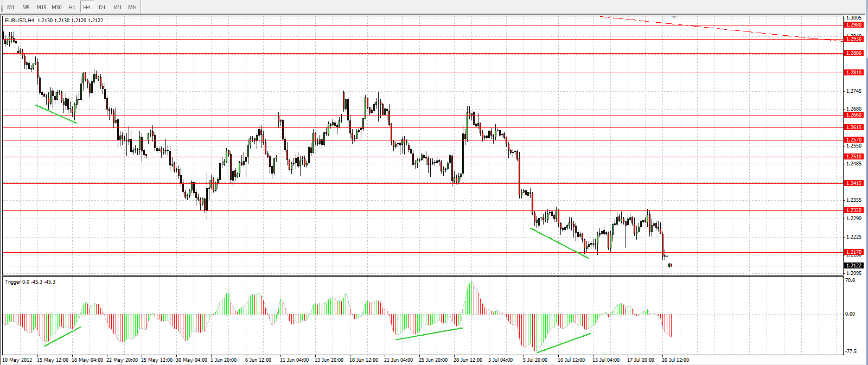Viewport: 868px width, 365px height.
Task: Click the 1.2095 price scale value
Action: click(854, 273)
